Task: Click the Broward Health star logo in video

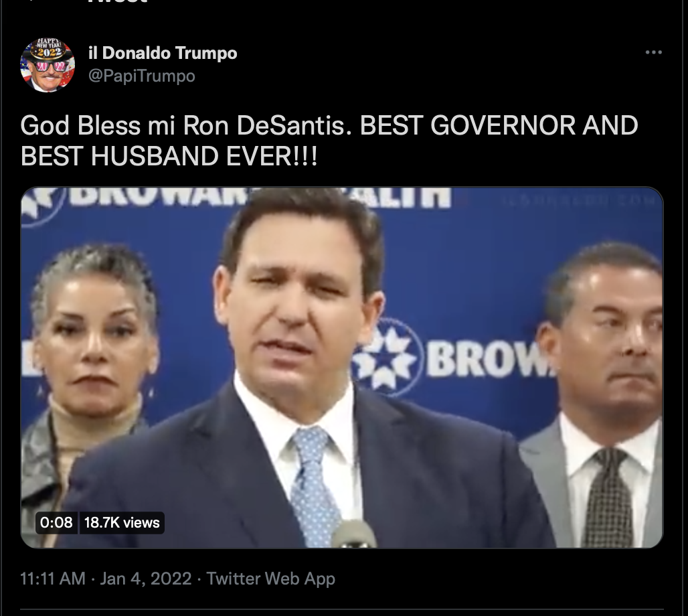Action: 387,358
